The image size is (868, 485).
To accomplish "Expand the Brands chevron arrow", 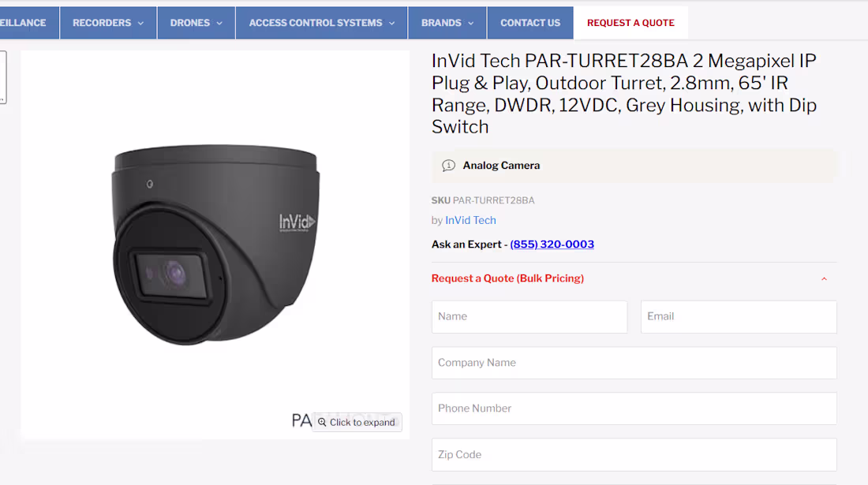I will (471, 23).
